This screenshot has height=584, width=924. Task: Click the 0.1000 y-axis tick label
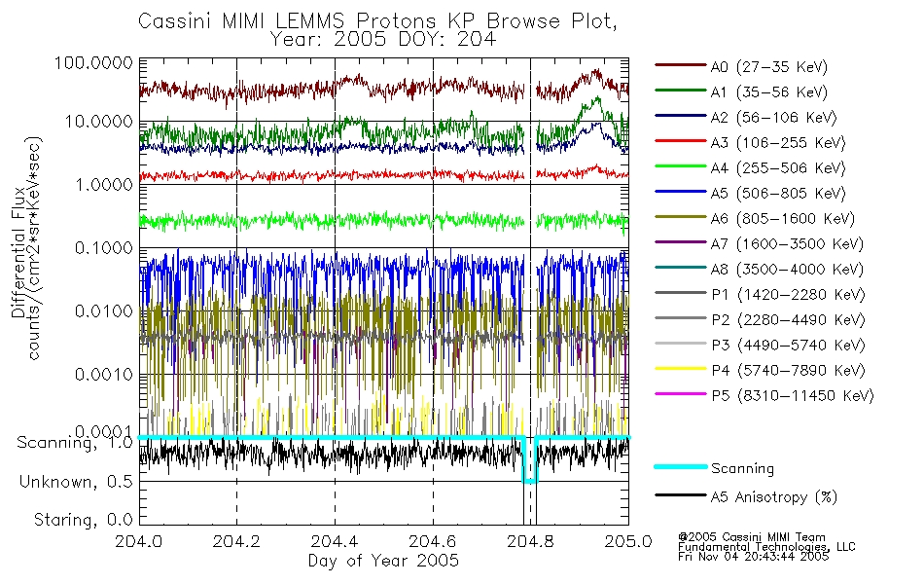[104, 248]
